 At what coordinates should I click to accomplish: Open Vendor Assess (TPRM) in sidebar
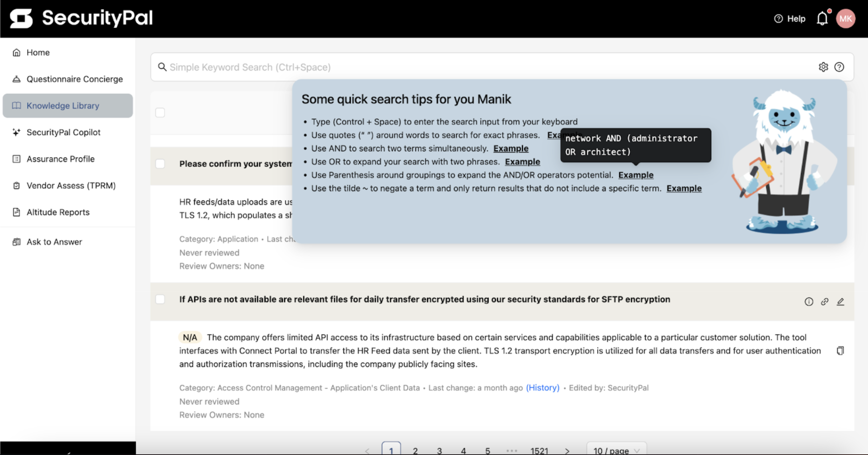tap(67, 185)
